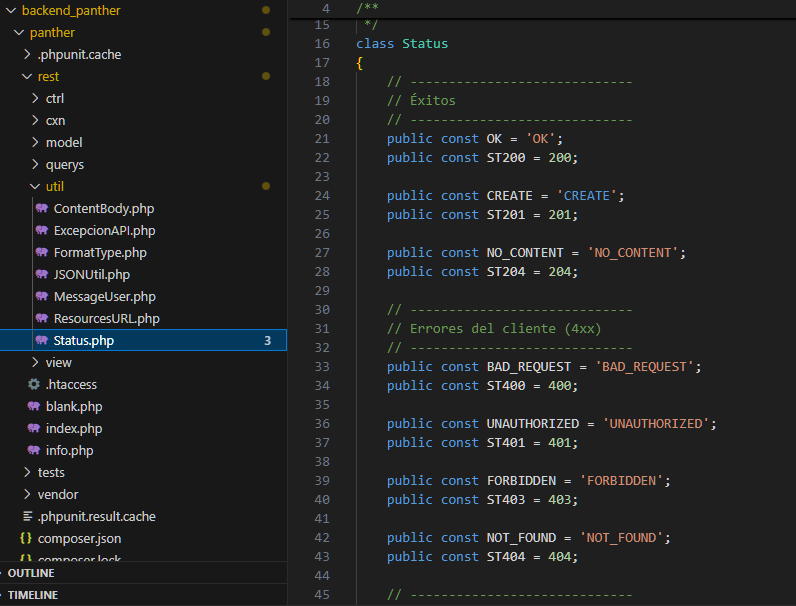The height and width of the screenshot is (606, 796).
Task: Click the class name Status
Action: coord(425,44)
